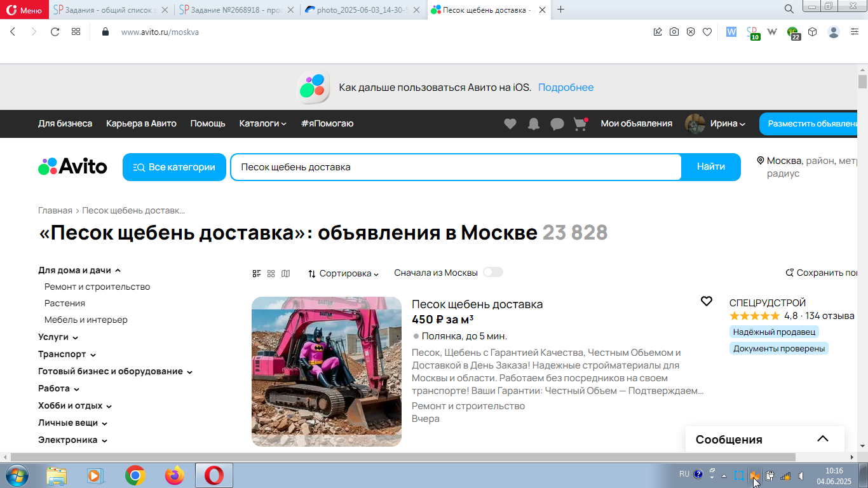Image resolution: width=868 pixels, height=488 pixels.
Task: Open the SD extension with badge 10
Action: tap(753, 32)
